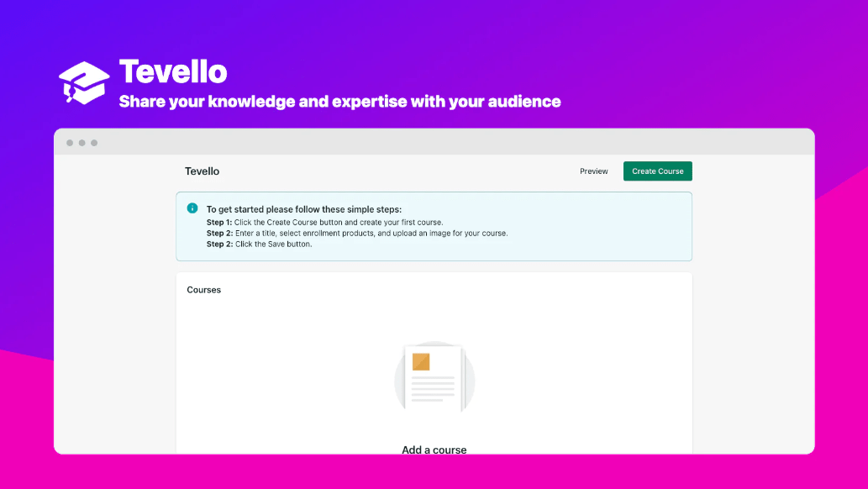Select the Tevello wordmark beside the cap logo

pyautogui.click(x=173, y=72)
